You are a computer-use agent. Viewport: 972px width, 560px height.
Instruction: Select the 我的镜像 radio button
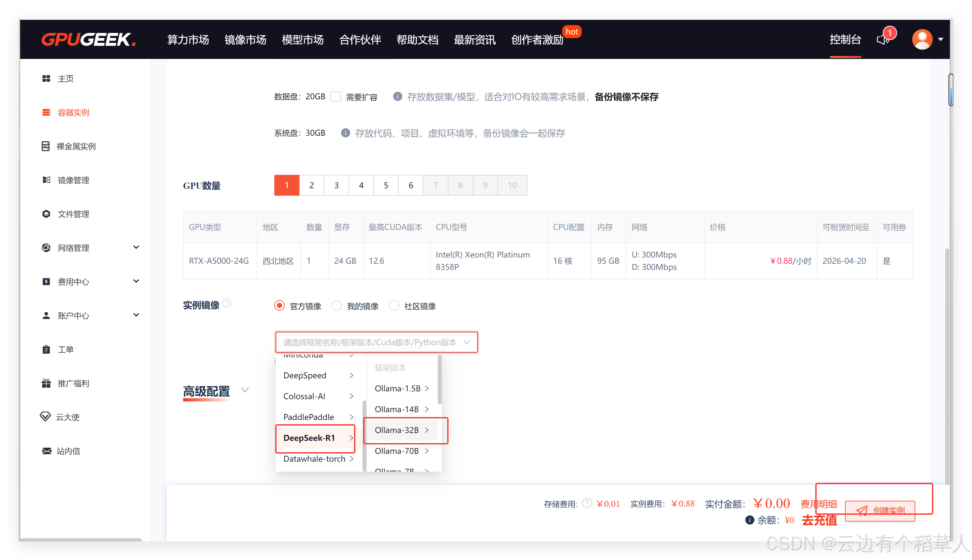coord(337,306)
